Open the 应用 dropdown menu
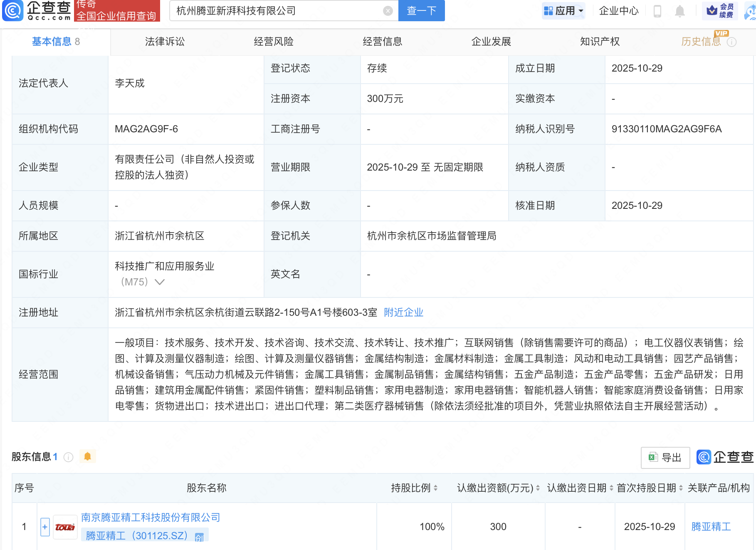This screenshot has height=550, width=756. [x=563, y=11]
